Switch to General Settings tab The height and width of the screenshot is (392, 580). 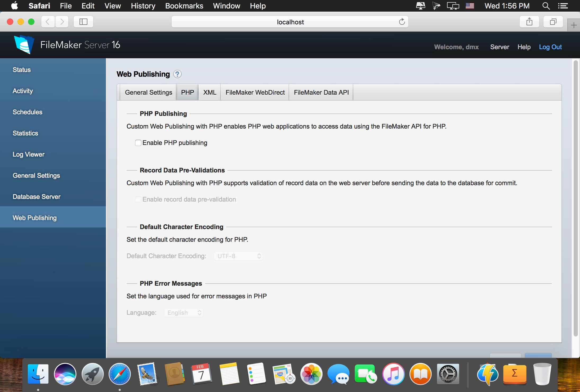pyautogui.click(x=148, y=92)
